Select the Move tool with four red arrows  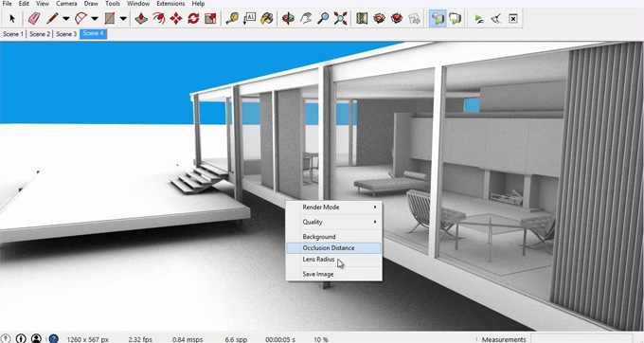(x=176, y=19)
